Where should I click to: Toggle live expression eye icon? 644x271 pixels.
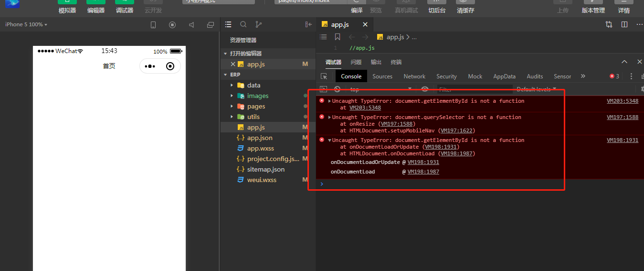click(x=425, y=89)
